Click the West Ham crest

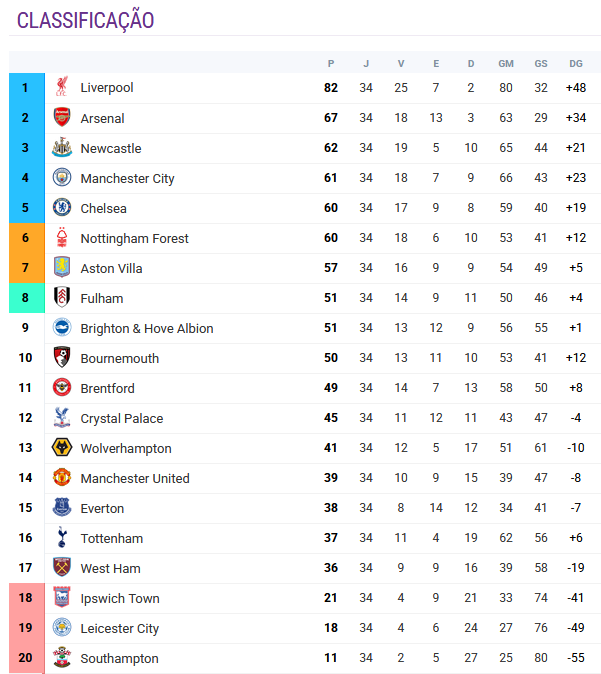pyautogui.click(x=62, y=567)
